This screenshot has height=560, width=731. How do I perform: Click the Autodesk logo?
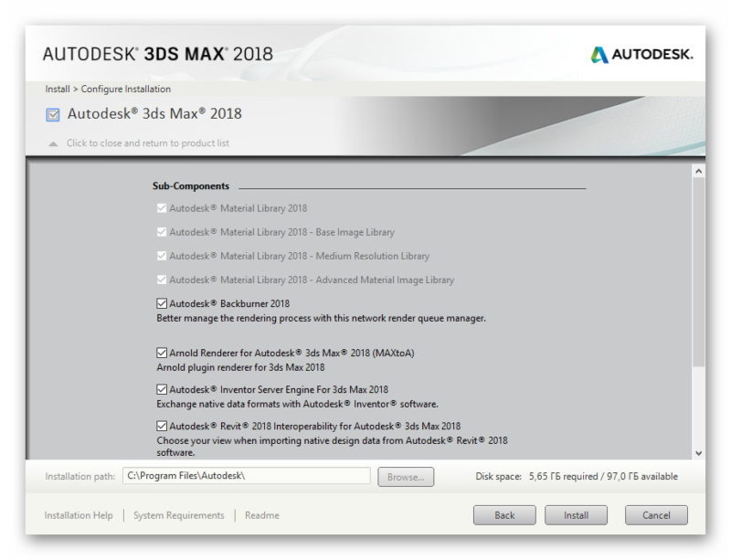(x=641, y=55)
